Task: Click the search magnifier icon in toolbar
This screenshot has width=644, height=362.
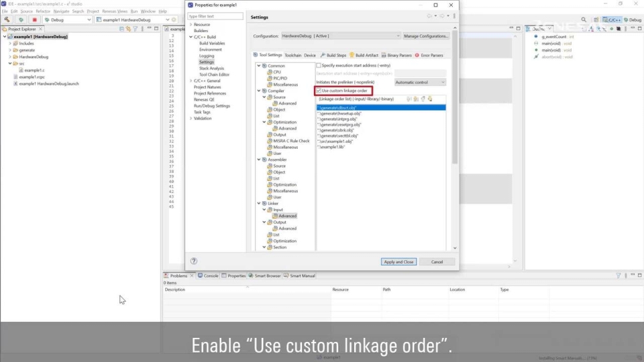Action: pos(584,19)
